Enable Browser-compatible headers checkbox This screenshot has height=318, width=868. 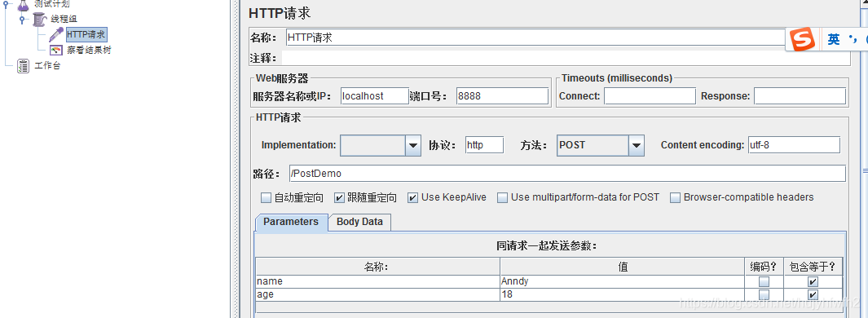point(675,198)
